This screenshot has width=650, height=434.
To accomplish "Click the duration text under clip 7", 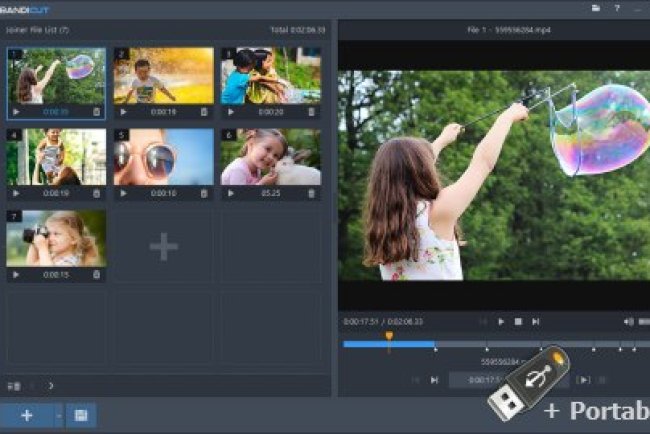I will coord(56,275).
